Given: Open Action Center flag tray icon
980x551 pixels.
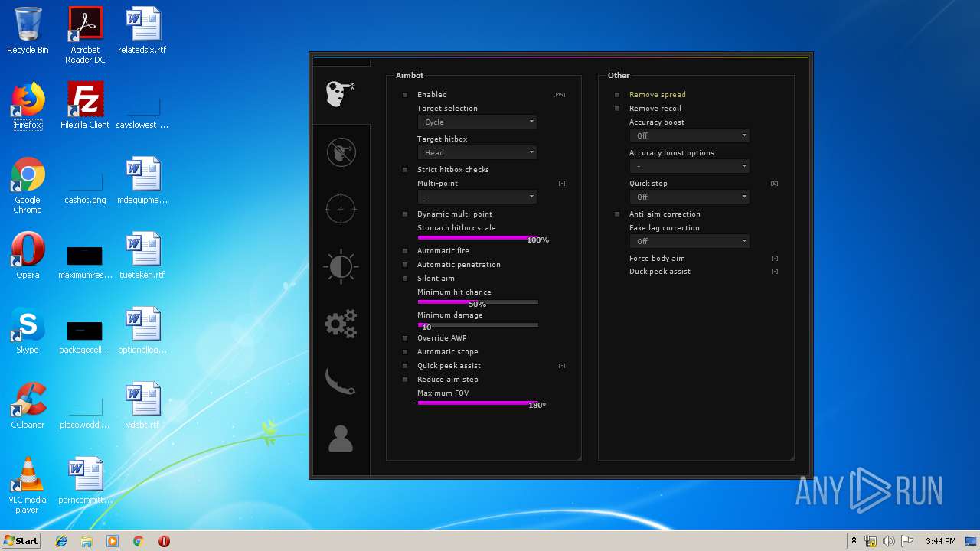Looking at the screenshot, I should click(x=906, y=541).
